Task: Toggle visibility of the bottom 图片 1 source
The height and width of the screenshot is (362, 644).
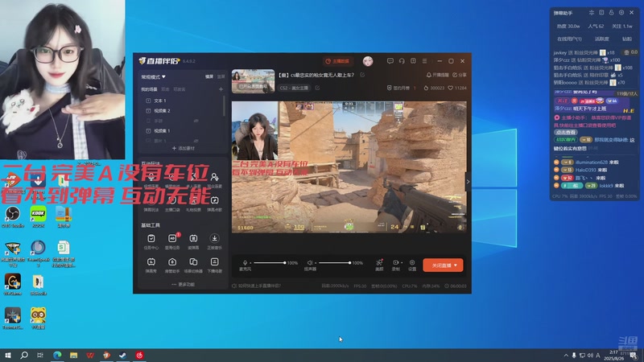Action: click(196, 141)
